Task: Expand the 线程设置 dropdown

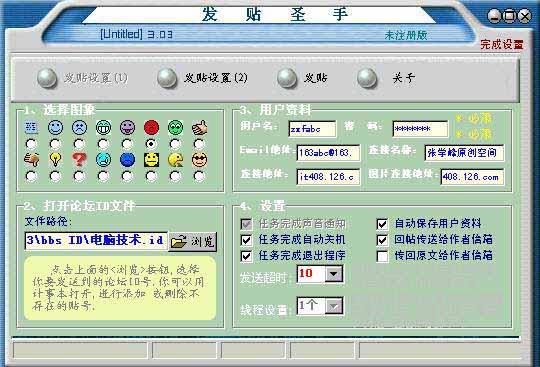Action: point(333,306)
